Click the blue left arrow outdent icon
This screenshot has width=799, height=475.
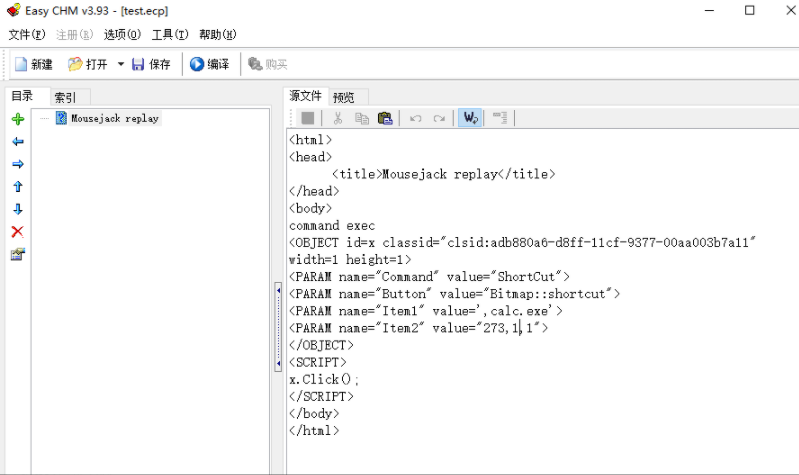[x=18, y=142]
